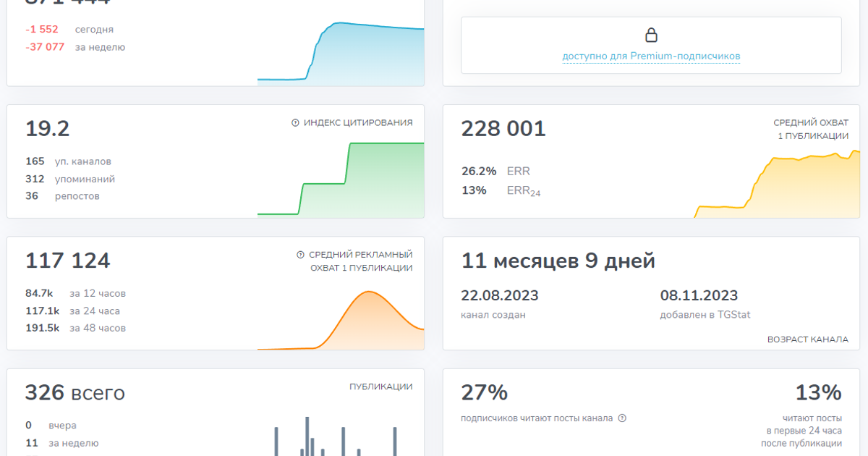Click the 27% subscribers reading value
Viewport: 868px width, 456px height.
(x=485, y=393)
